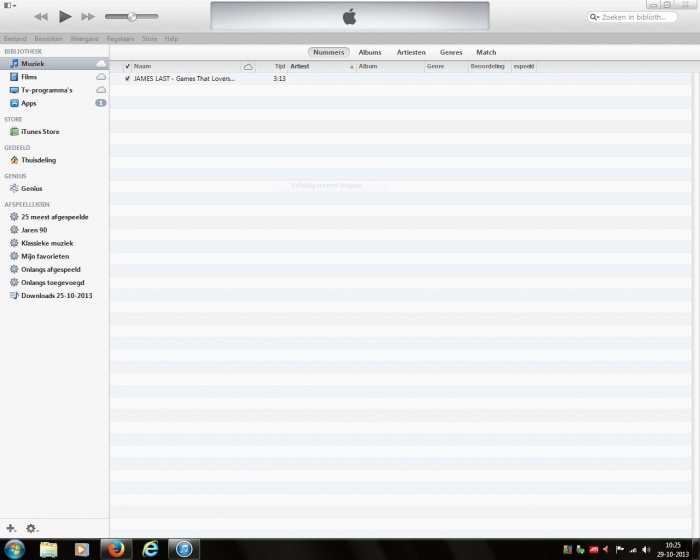700x560 pixels.
Task: Switch to the Nummers view tab
Action: coord(329,52)
